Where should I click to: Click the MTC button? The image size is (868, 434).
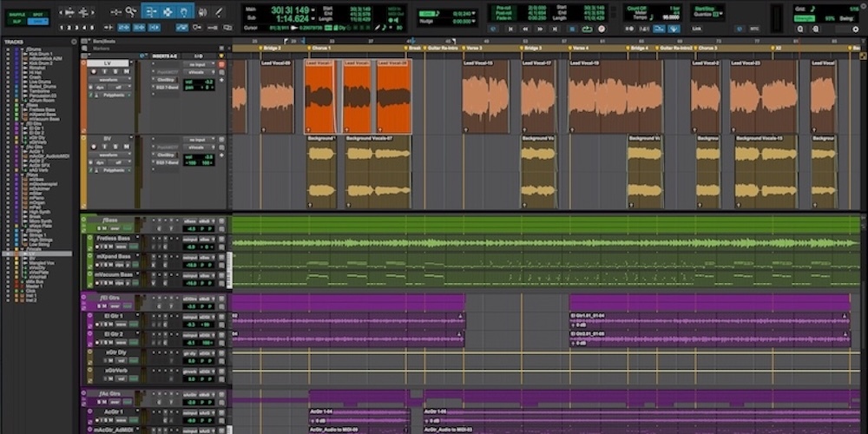[754, 29]
